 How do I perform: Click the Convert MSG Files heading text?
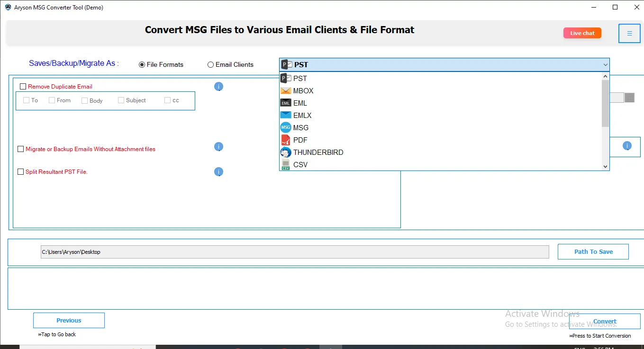280,30
